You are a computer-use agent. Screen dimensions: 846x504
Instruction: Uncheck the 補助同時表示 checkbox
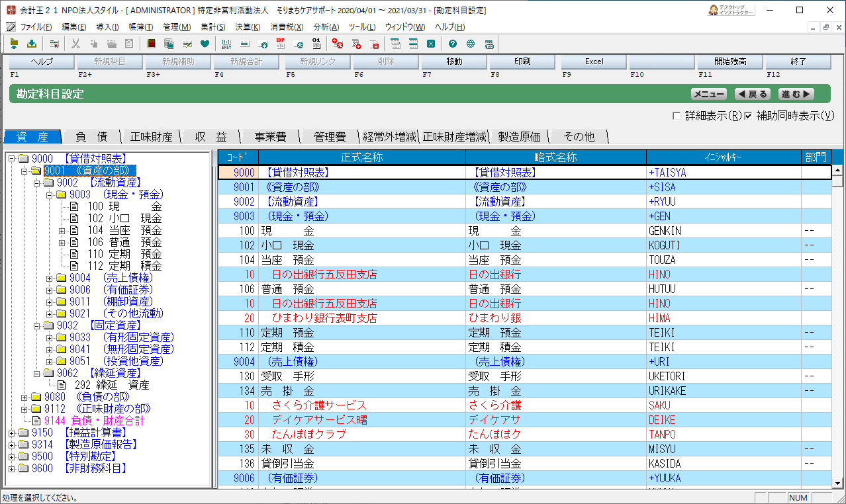[x=748, y=116]
